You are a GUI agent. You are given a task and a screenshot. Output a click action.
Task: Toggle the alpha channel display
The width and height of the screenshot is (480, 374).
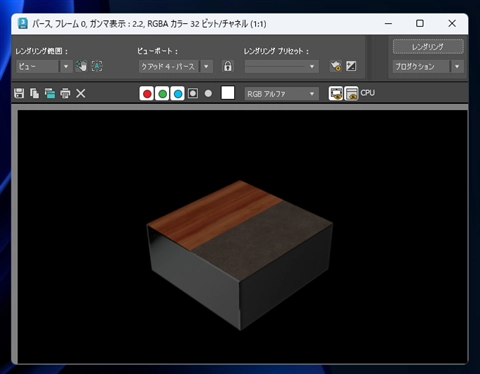[x=193, y=93]
